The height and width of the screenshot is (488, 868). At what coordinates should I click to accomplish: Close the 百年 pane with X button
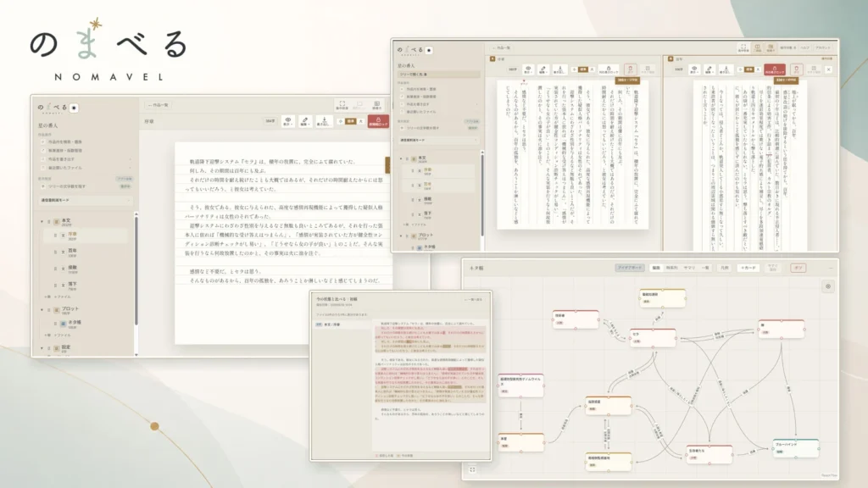[828, 69]
